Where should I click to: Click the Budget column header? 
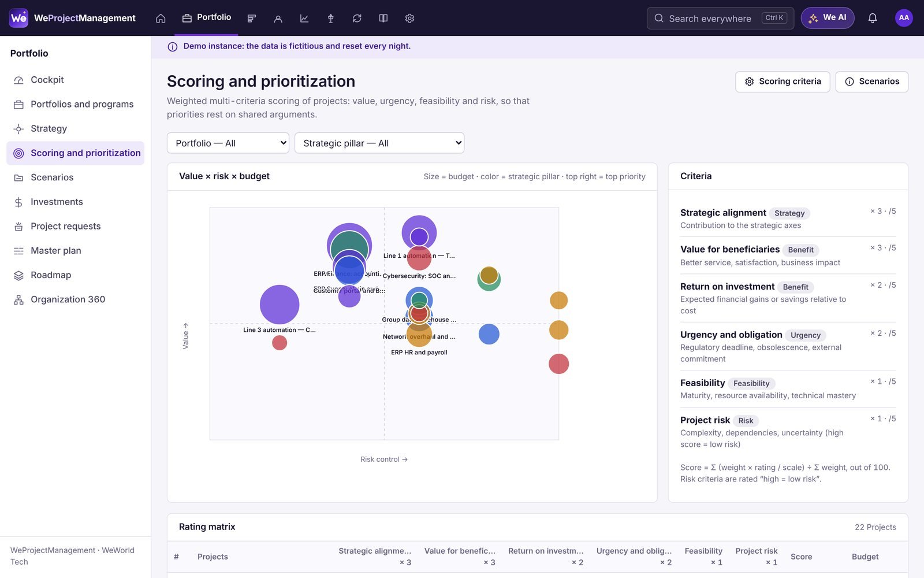click(x=865, y=557)
